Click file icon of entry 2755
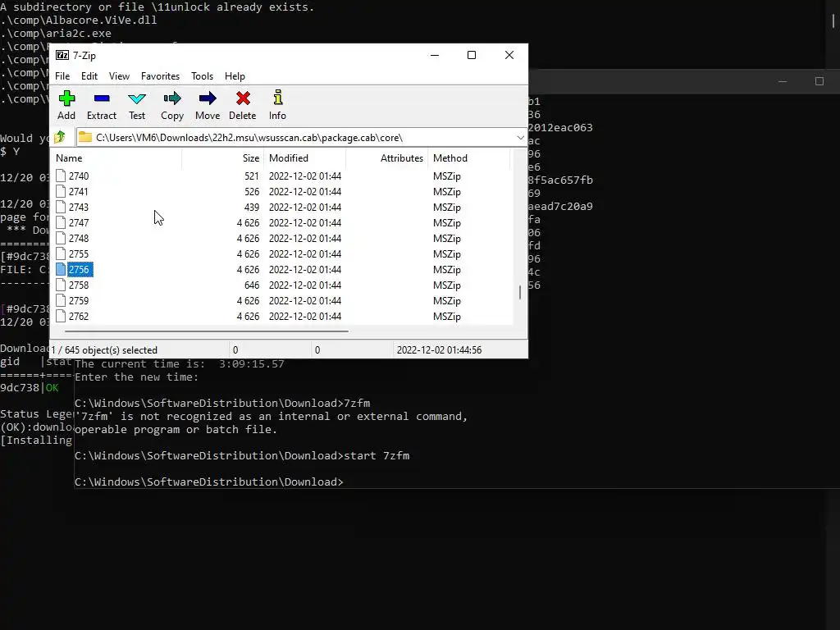 coord(61,253)
